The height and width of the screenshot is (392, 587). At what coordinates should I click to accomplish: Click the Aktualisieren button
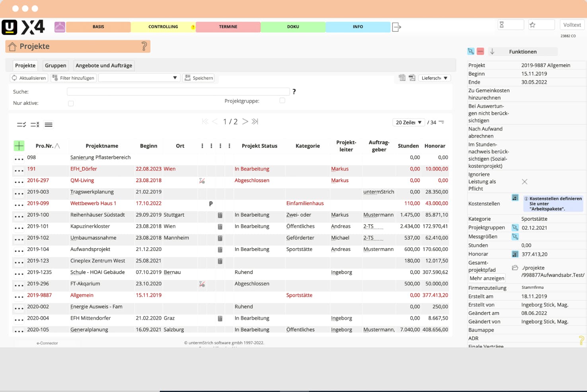[x=29, y=78]
